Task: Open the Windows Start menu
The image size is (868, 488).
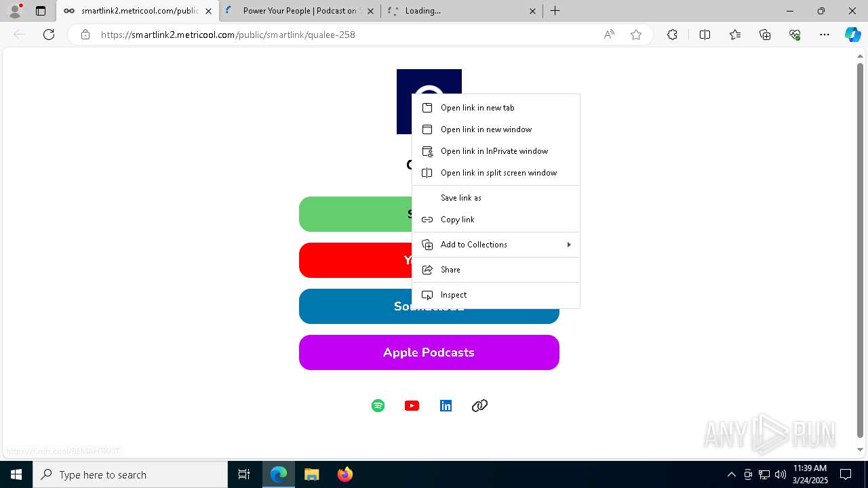Action: (16, 474)
